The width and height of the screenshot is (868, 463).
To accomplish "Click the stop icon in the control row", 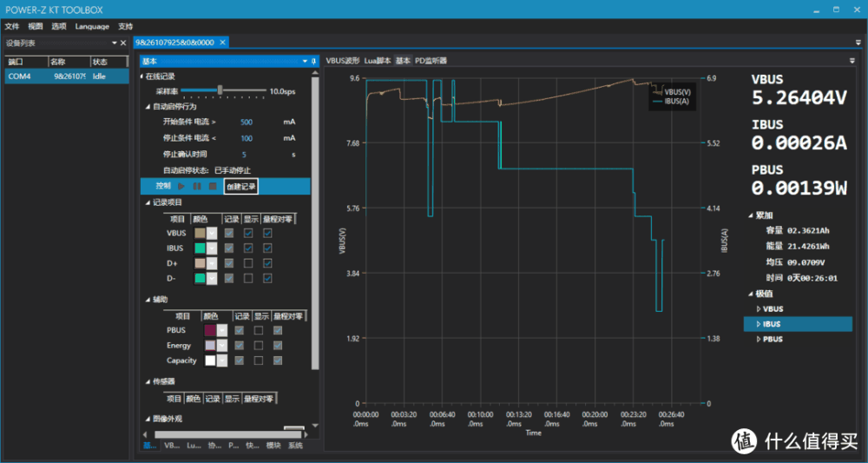I will [x=212, y=187].
